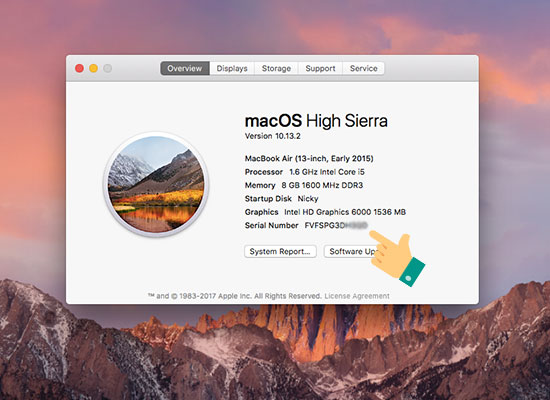Click the Startup Disk Nicky entry

(x=281, y=199)
